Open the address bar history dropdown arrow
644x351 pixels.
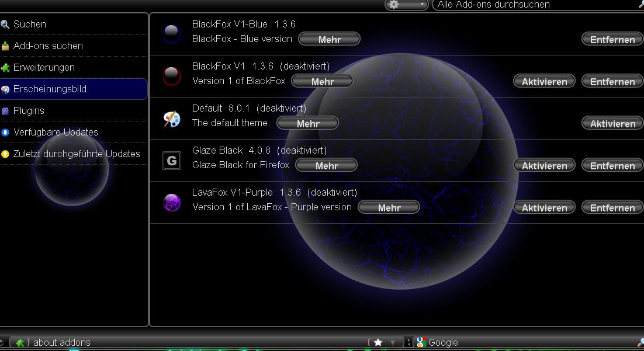pos(393,342)
